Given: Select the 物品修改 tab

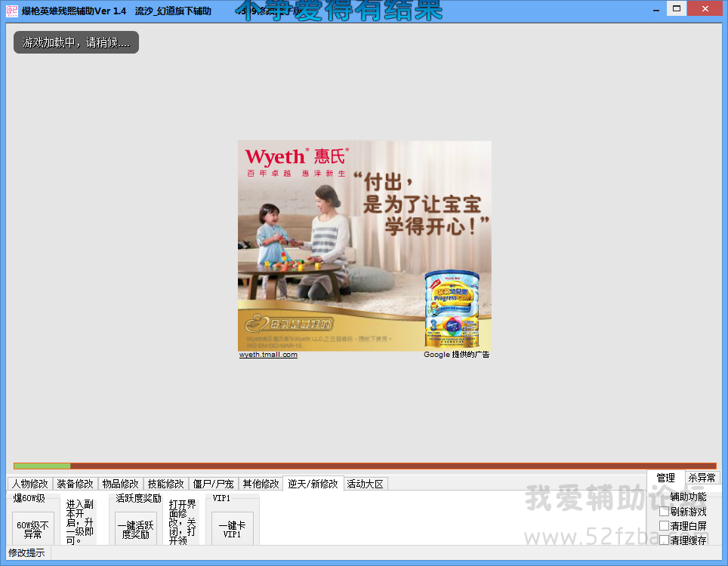Looking at the screenshot, I should (121, 484).
